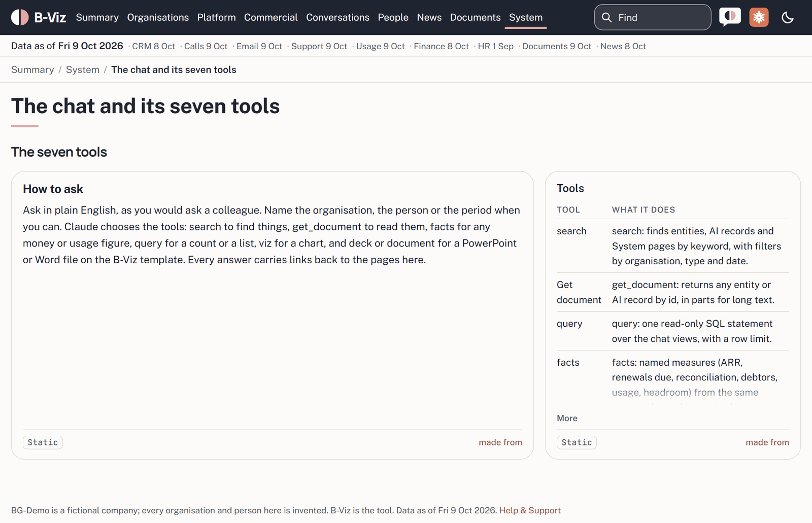Click the B-Viz logo icon
812x523 pixels.
coord(20,17)
